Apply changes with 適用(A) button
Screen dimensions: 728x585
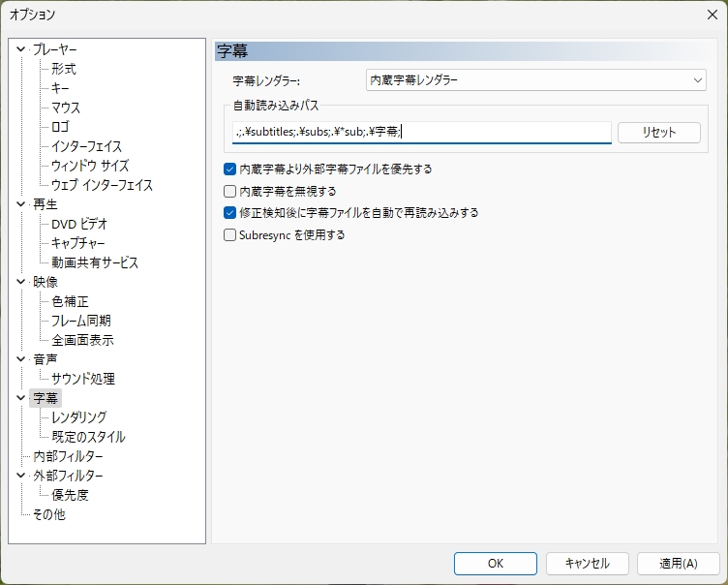click(x=678, y=564)
